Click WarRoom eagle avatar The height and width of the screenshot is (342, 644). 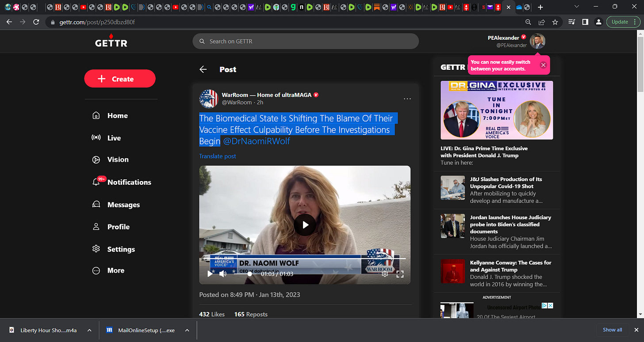[x=209, y=99]
